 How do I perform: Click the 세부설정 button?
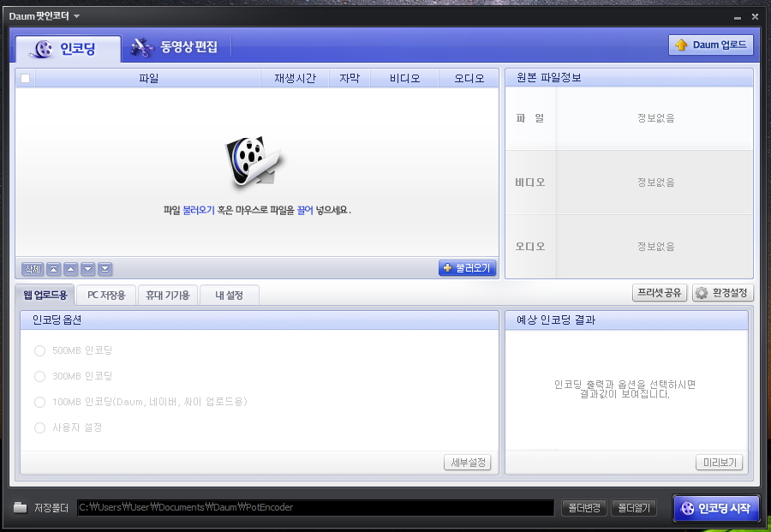(468, 463)
